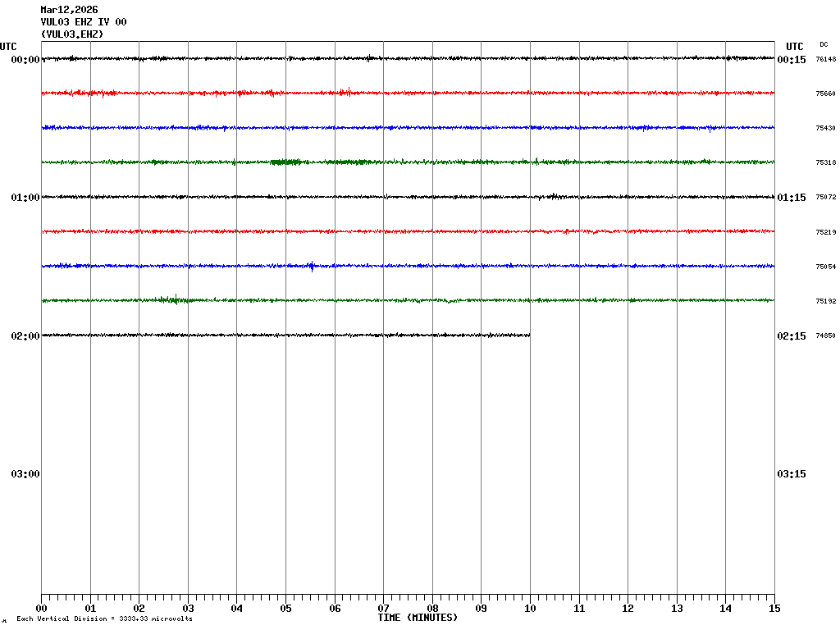This screenshot has height=630, width=840.
Task: Click the 02:15 time label on right
Action: click(792, 336)
